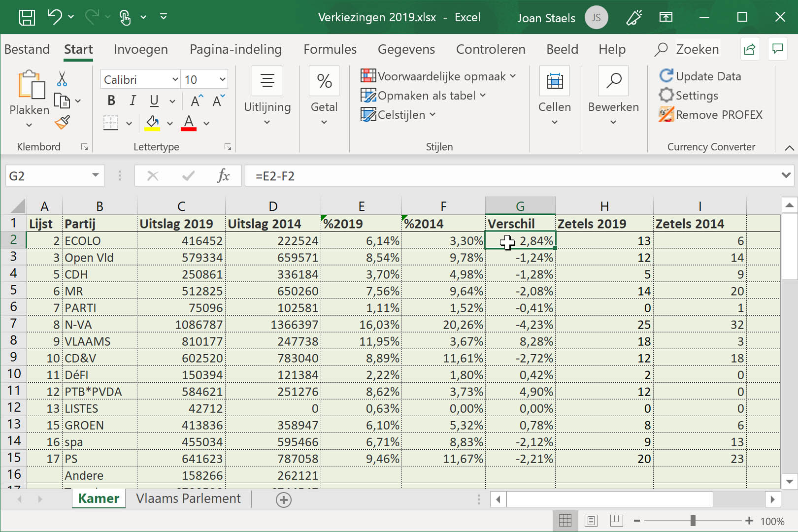Decrease font size button
Viewport: 798px width, 532px height.
pyautogui.click(x=218, y=101)
